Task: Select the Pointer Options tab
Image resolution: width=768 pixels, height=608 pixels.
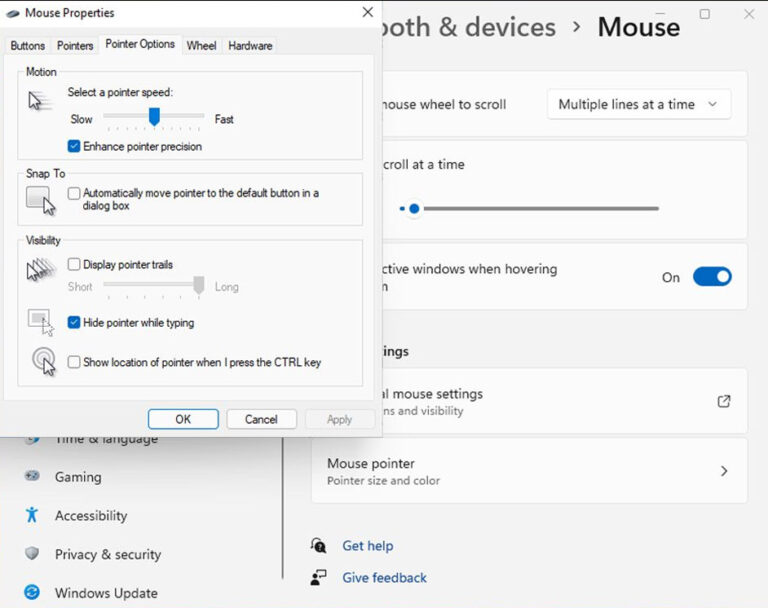Action: click(140, 44)
